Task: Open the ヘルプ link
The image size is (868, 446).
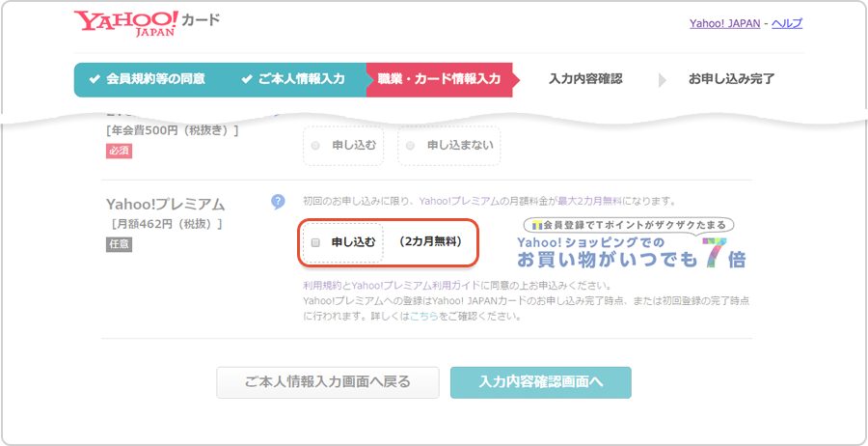Action: coord(787,23)
